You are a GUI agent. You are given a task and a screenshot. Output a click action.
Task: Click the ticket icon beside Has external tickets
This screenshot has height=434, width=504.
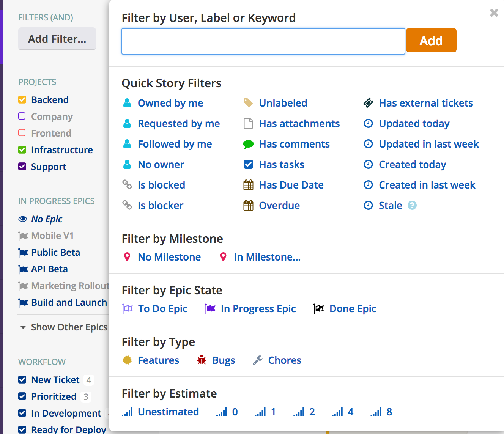pos(368,103)
